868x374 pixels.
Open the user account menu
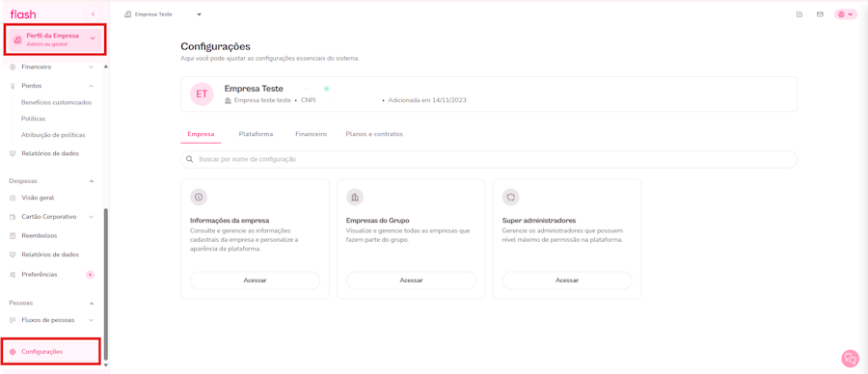pos(845,14)
